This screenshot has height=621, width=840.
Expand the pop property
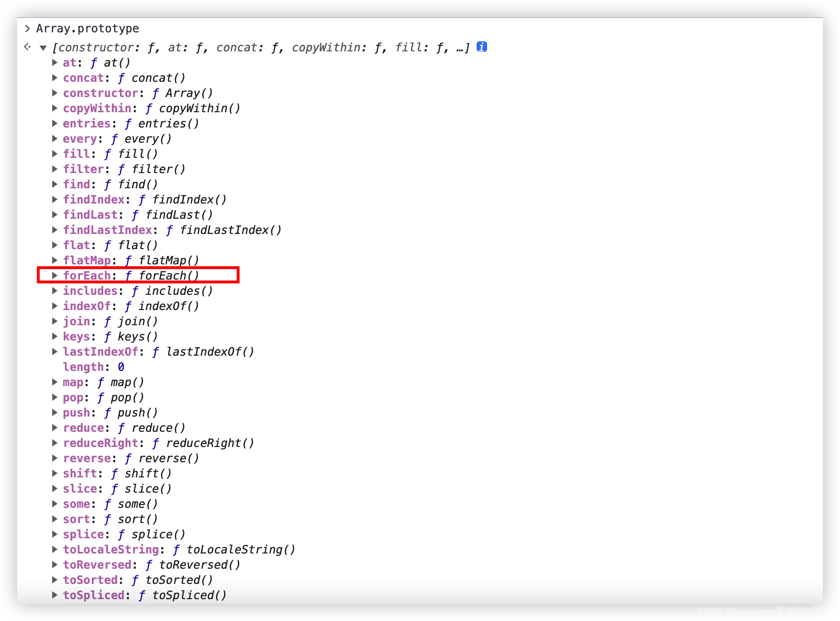(x=55, y=397)
